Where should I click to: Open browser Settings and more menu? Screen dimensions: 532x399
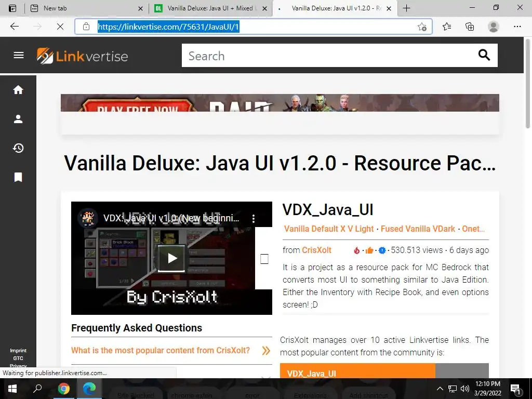click(x=517, y=26)
